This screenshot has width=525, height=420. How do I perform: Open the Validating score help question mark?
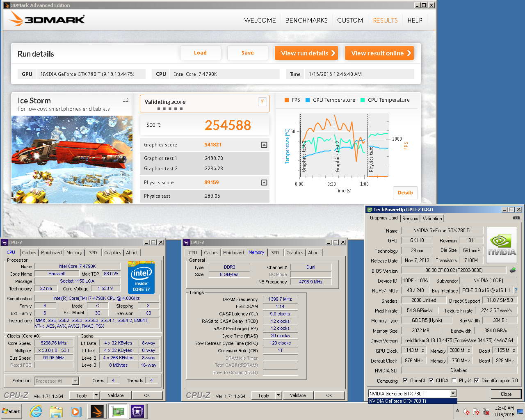[x=262, y=102]
